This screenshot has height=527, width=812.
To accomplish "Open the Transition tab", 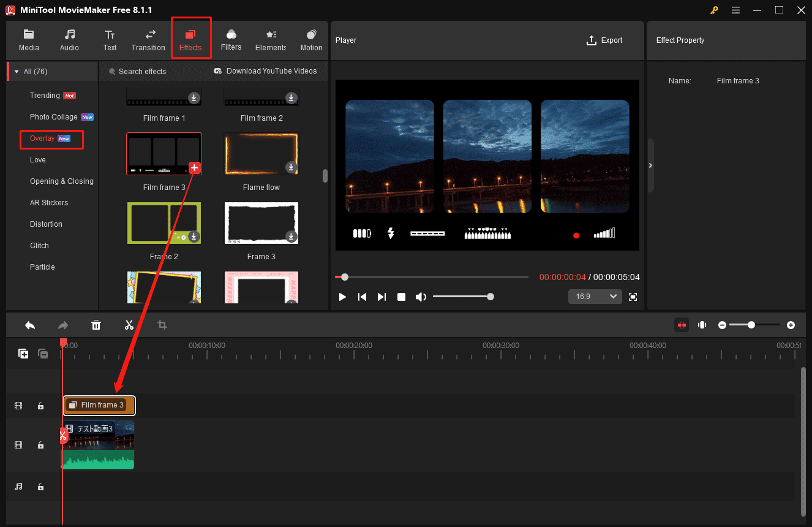I will pos(148,40).
